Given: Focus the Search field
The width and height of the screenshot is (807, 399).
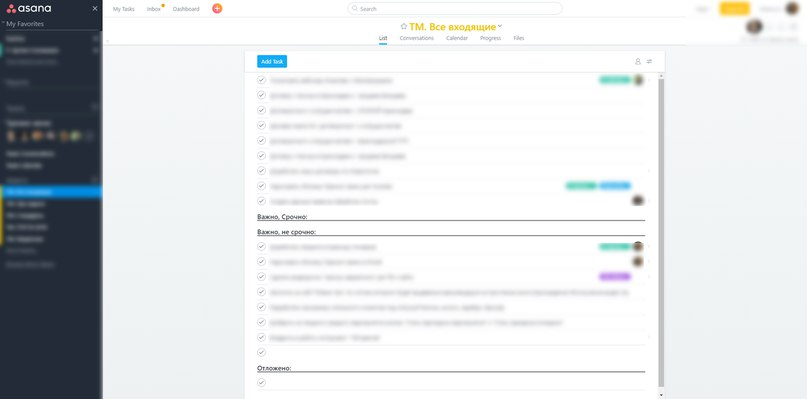Looking at the screenshot, I should [455, 9].
